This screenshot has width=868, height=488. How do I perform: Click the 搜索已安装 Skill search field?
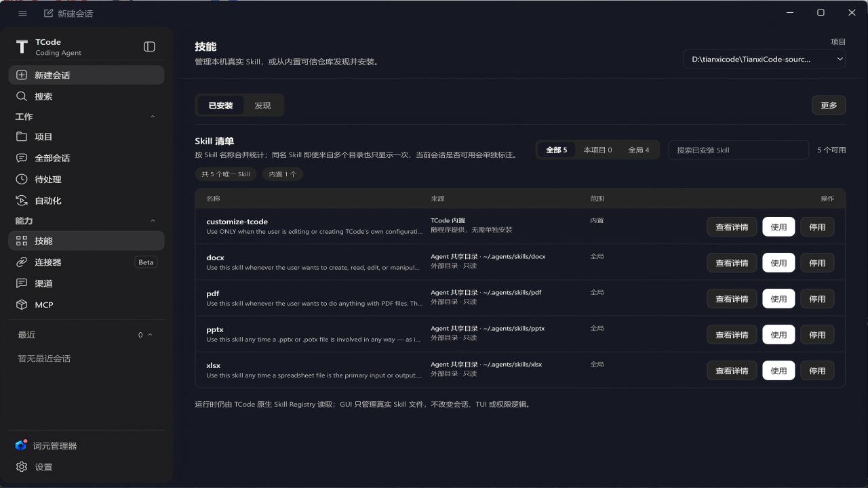(x=738, y=150)
